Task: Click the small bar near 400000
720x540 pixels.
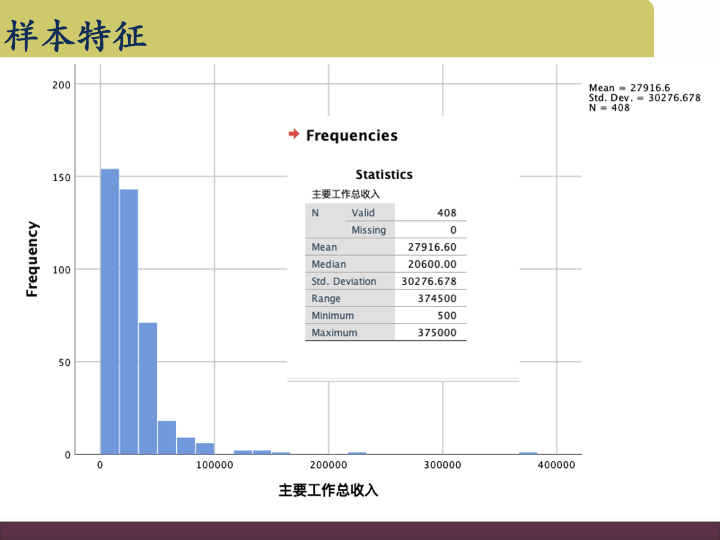Action: click(528, 453)
